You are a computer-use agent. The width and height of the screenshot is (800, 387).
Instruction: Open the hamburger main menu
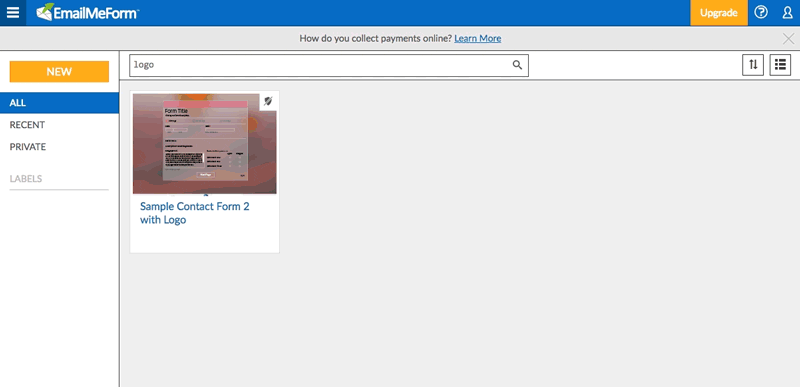pos(13,13)
